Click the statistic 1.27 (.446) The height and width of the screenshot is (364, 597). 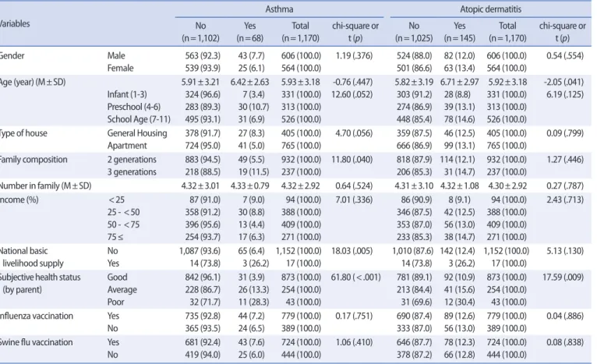[x=565, y=160]
